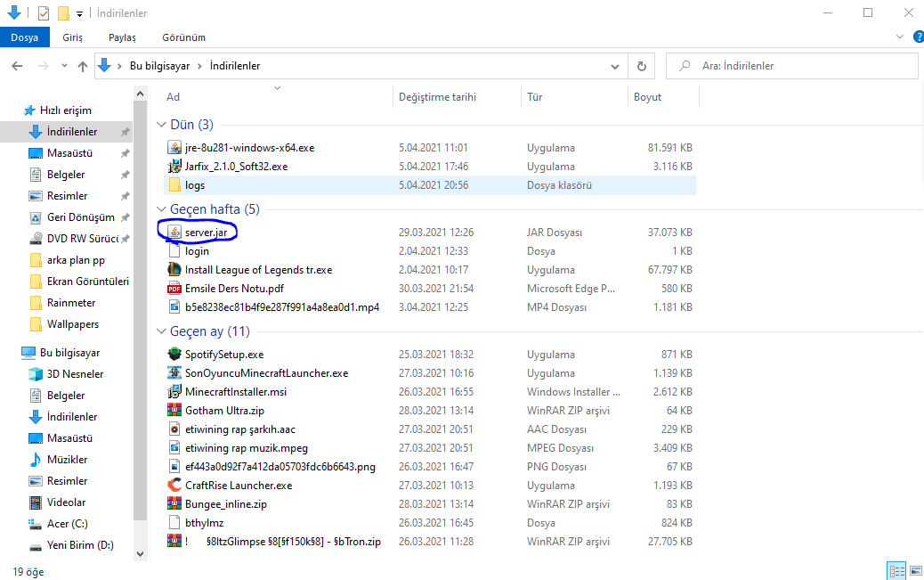Select the login file name
This screenshot has width=924, height=580.
[197, 251]
